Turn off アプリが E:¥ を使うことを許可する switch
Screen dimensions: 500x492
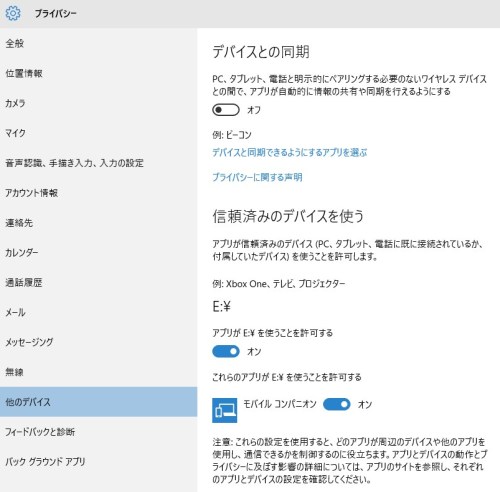click(226, 351)
